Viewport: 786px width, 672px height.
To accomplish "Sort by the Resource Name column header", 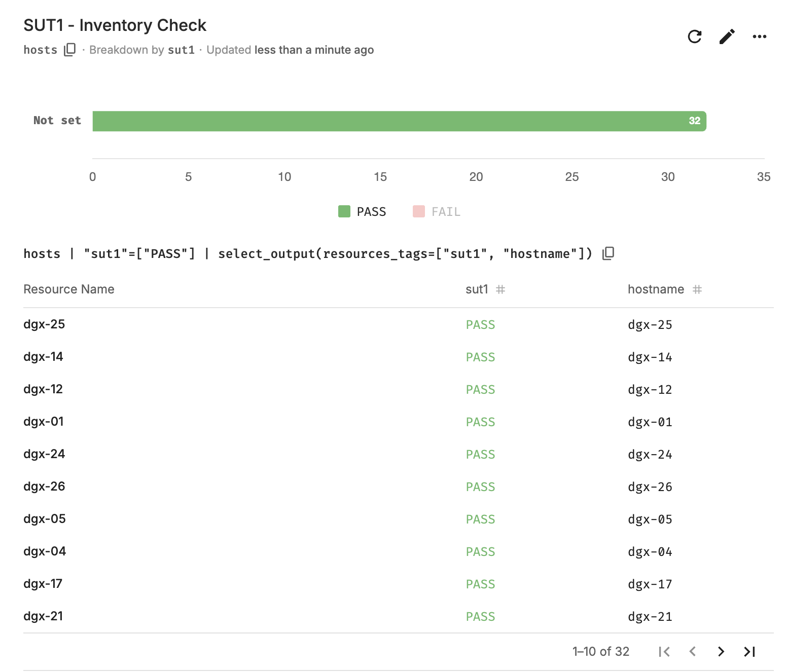I will [x=69, y=289].
